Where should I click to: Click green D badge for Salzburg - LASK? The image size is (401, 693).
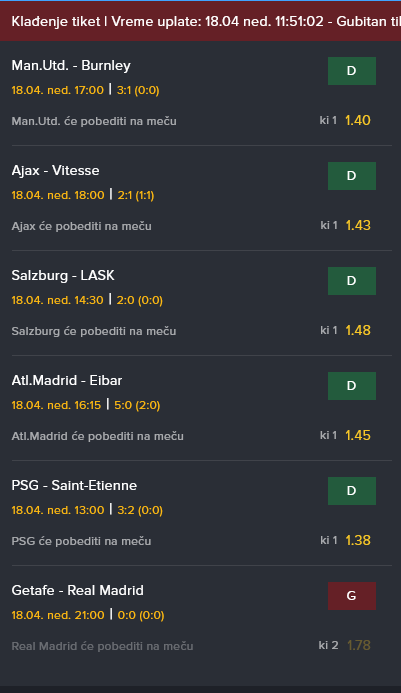coord(351,281)
